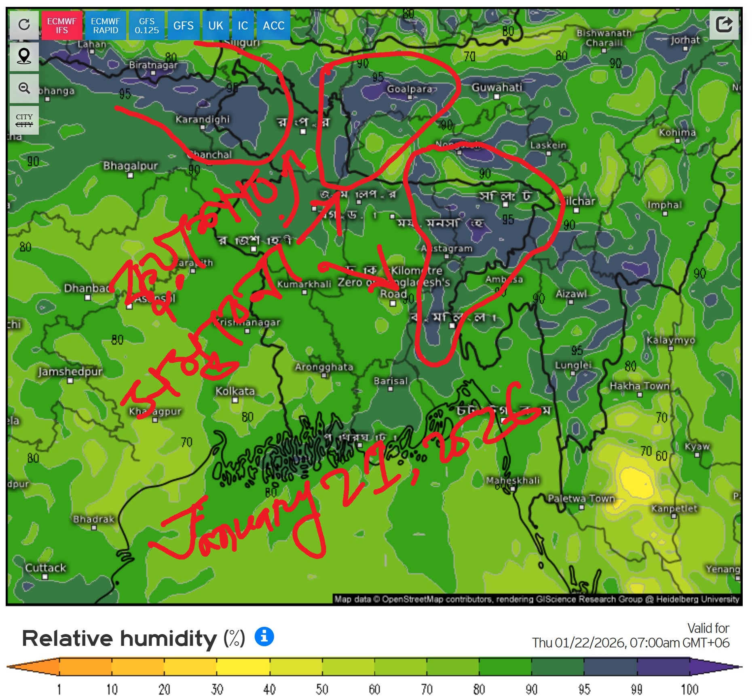This screenshot has height=700, width=752.
Task: Click the share icon at top right
Action: click(x=724, y=25)
